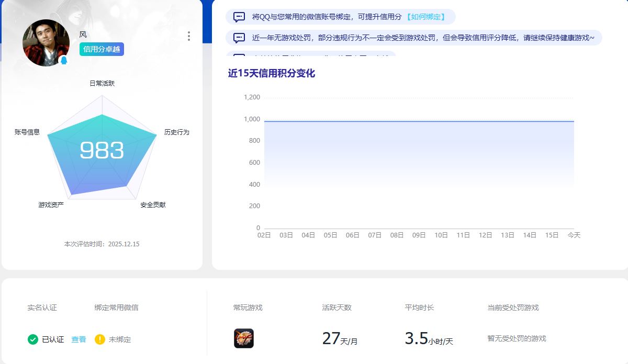Click the speech bubble icon on the third notice
628x364 pixels.
240,55
